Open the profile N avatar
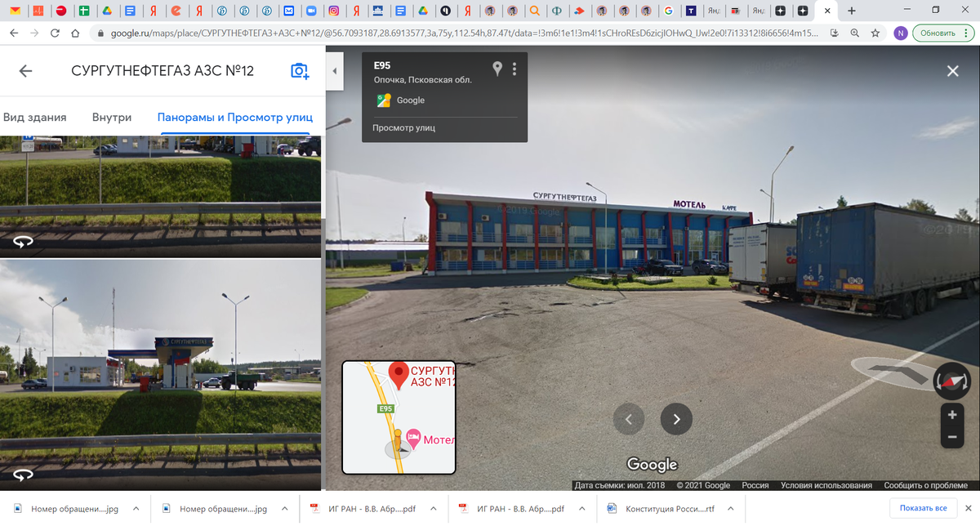 [900, 33]
